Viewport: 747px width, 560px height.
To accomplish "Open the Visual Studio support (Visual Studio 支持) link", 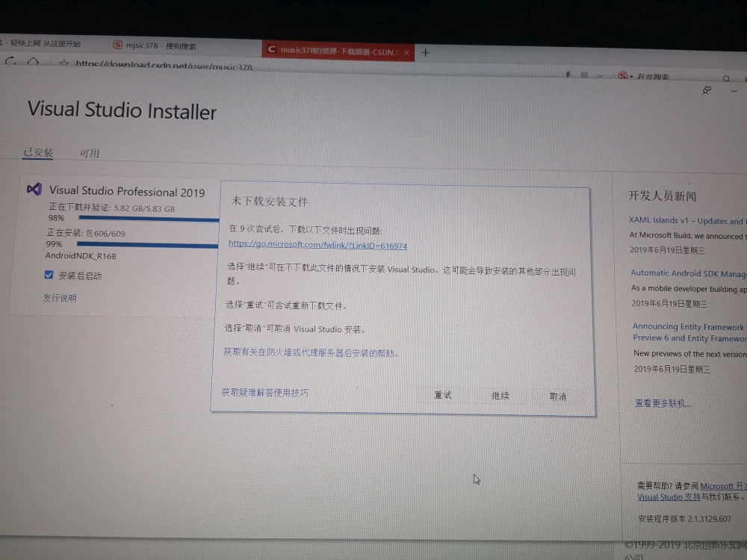I will tap(669, 497).
